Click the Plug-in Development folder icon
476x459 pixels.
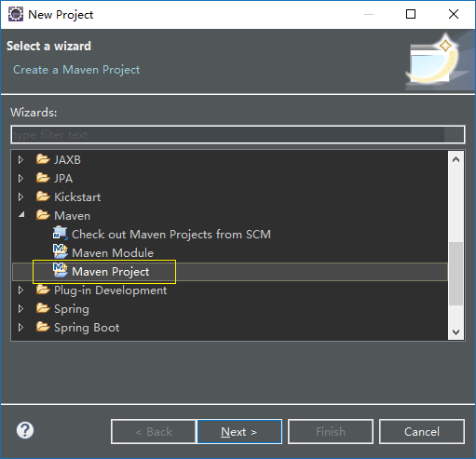tap(43, 290)
